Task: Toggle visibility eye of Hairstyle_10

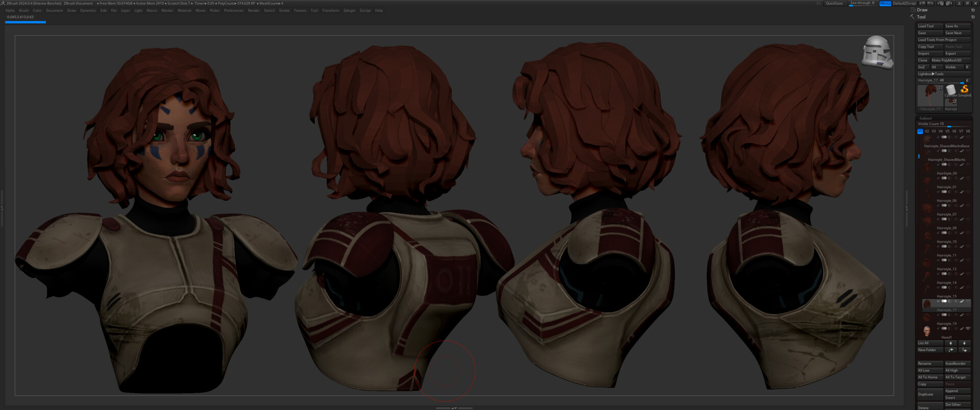Action: 968,233
